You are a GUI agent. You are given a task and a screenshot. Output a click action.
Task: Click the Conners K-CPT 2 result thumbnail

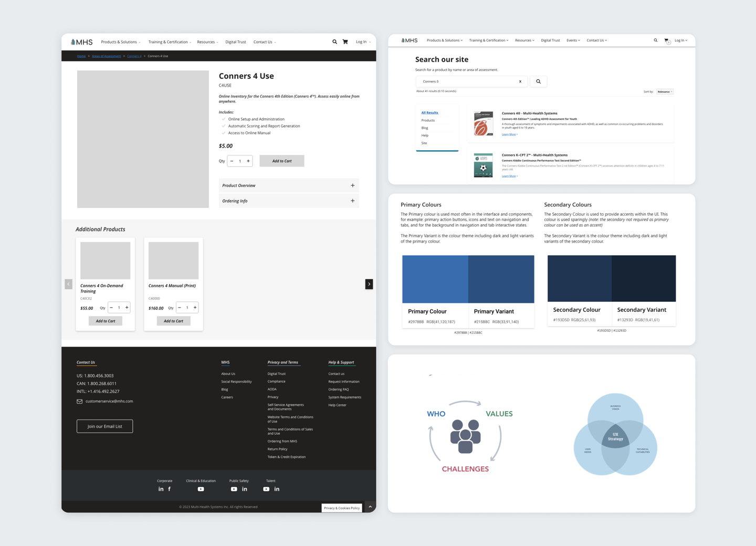point(484,165)
